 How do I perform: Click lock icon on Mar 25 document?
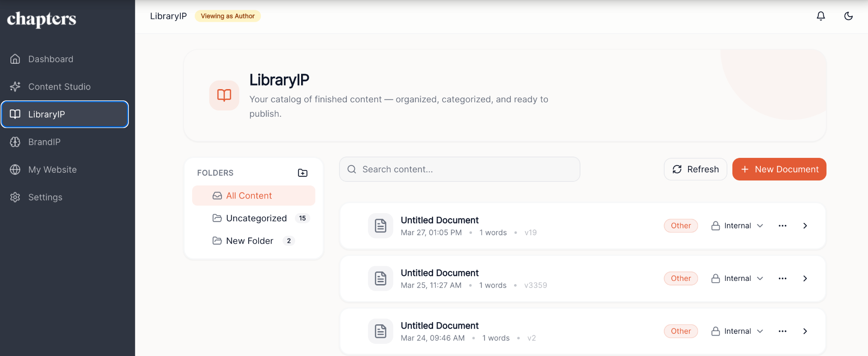(716, 278)
